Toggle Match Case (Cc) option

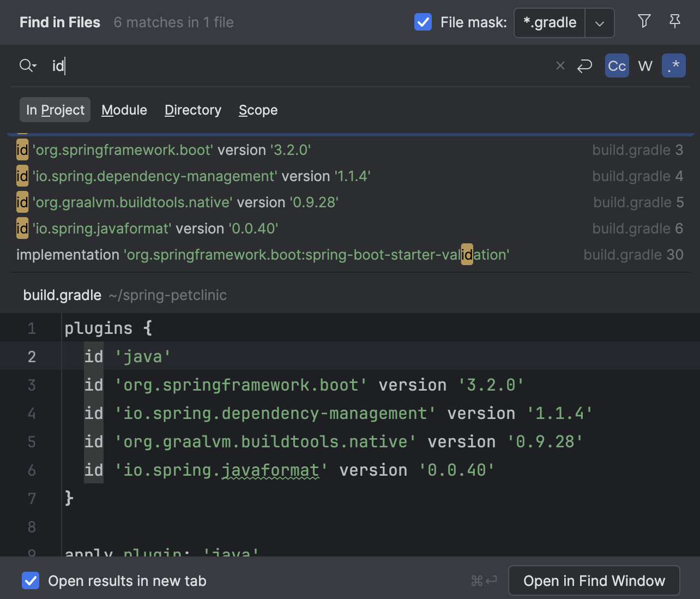617,66
